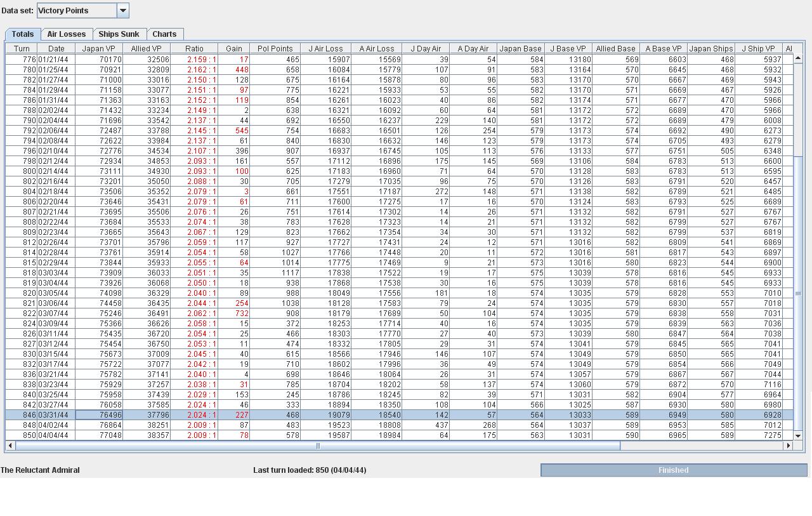This screenshot has height=516, width=812.
Task: Click Allied VP cell 35352
Action: tap(147, 192)
